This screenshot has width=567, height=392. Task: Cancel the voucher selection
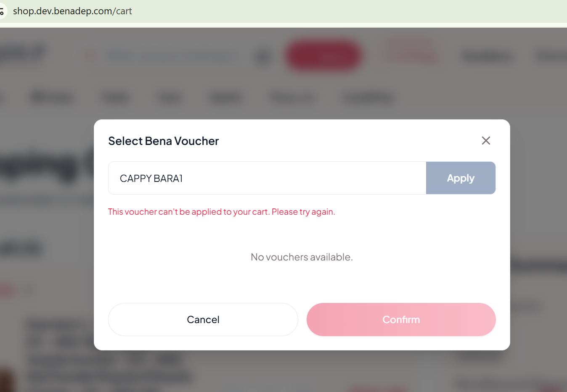pos(203,319)
